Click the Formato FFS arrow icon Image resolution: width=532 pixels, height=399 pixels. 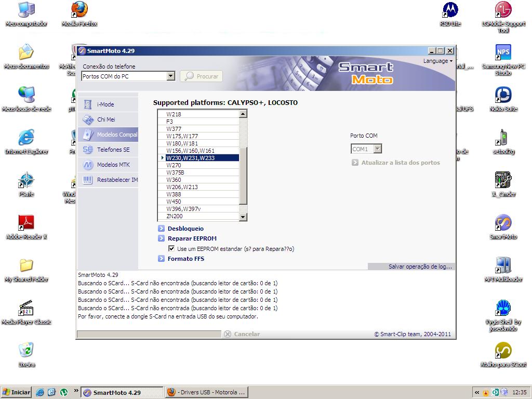click(161, 259)
